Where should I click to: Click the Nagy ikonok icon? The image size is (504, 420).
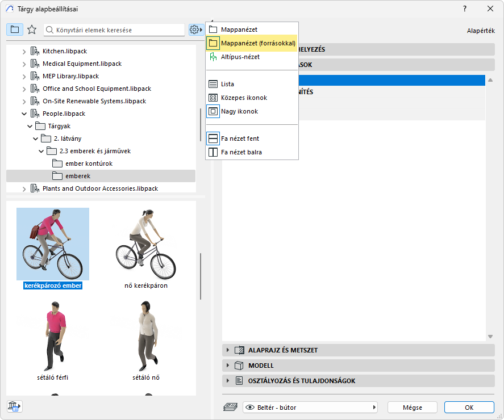(x=213, y=111)
